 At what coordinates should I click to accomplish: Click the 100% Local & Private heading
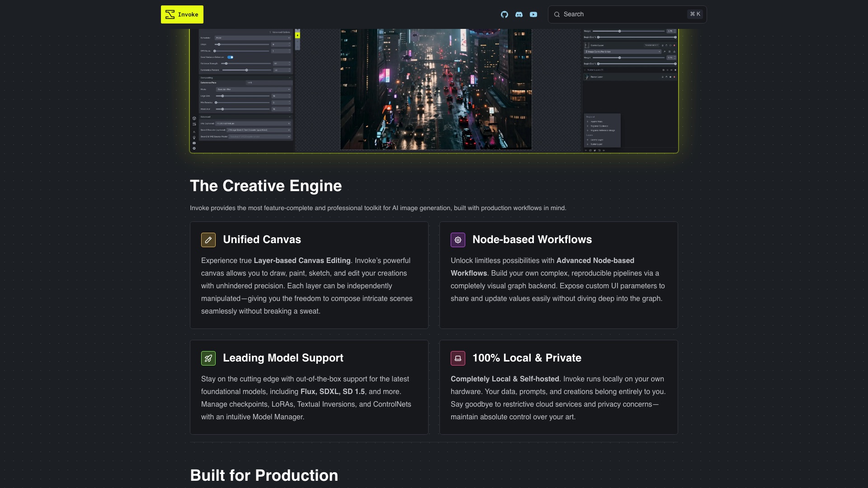coord(527,358)
